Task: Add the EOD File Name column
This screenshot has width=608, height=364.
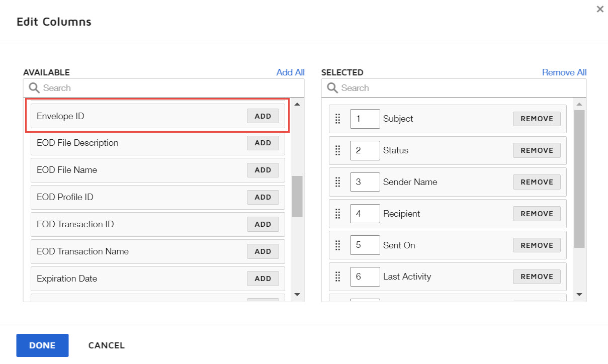Action: pyautogui.click(x=263, y=170)
